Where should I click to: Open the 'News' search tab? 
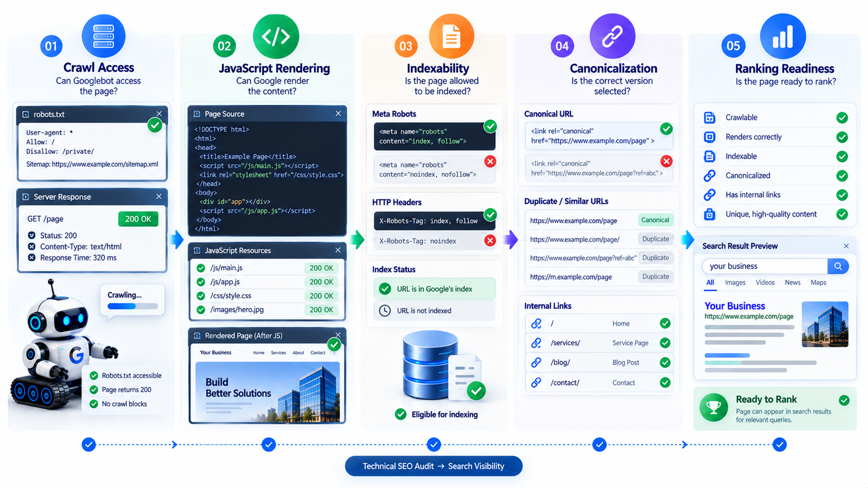(x=793, y=282)
